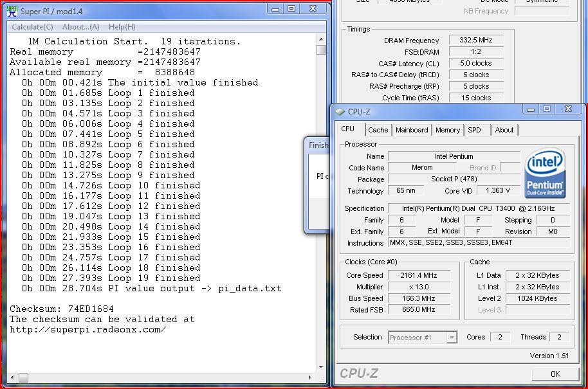This screenshot has height=389, width=588.
Task: Click the Bus Speed value 166.3 MHz
Action: tap(419, 299)
